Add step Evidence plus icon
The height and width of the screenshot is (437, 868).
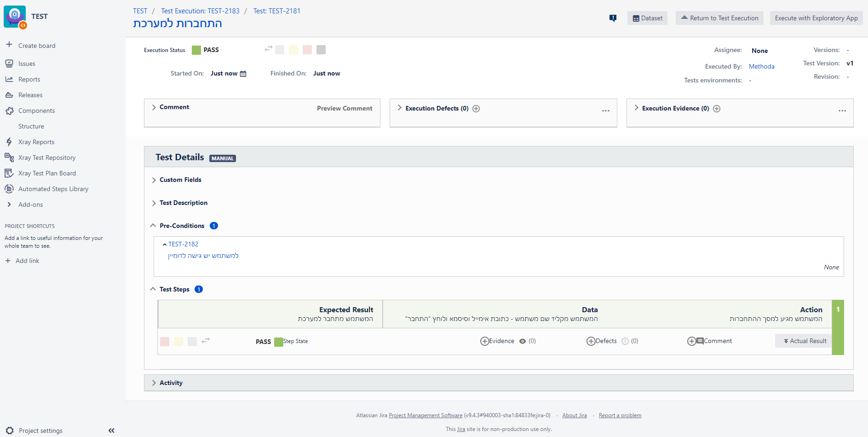point(484,341)
